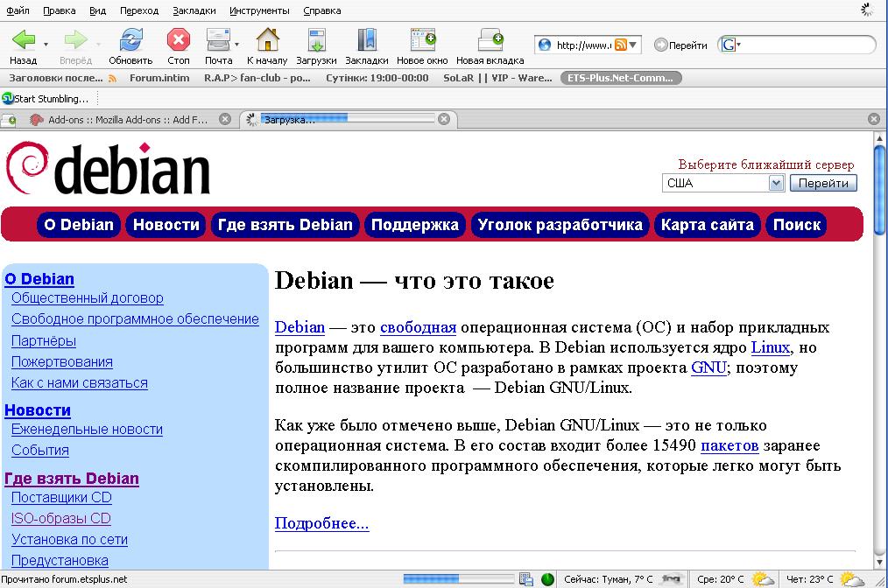The width and height of the screenshot is (888, 588).
Task: Switch to the Mozilla Add-ons tab
Action: click(128, 119)
